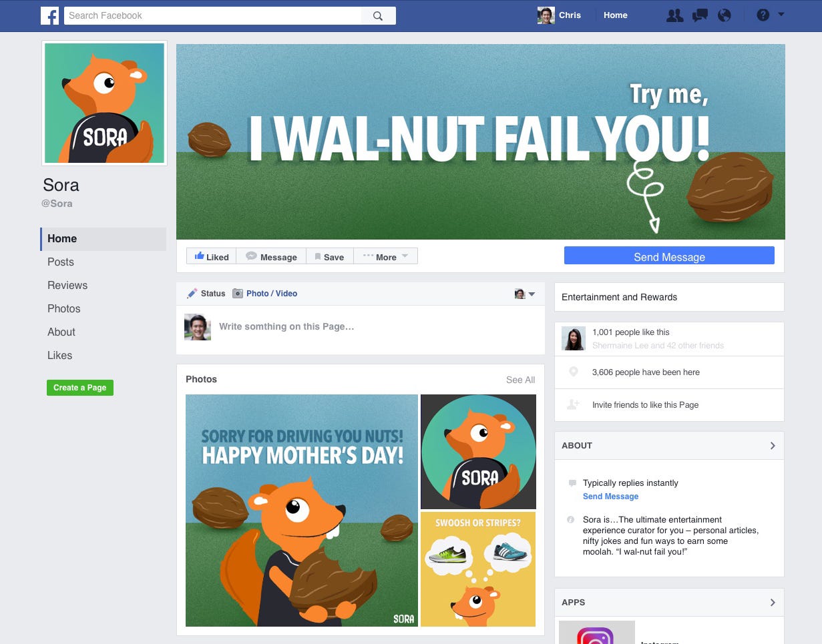
Task: Open the More dropdown under the cover
Action: pos(385,256)
